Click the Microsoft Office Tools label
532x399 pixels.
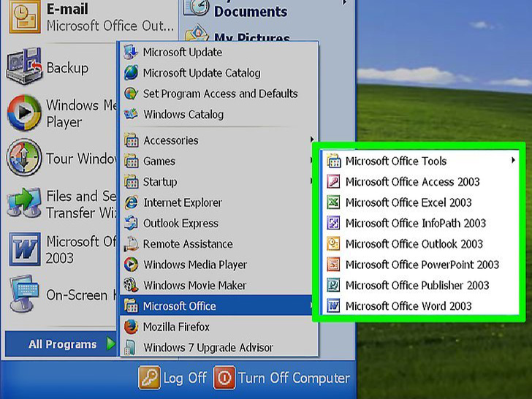point(396,161)
